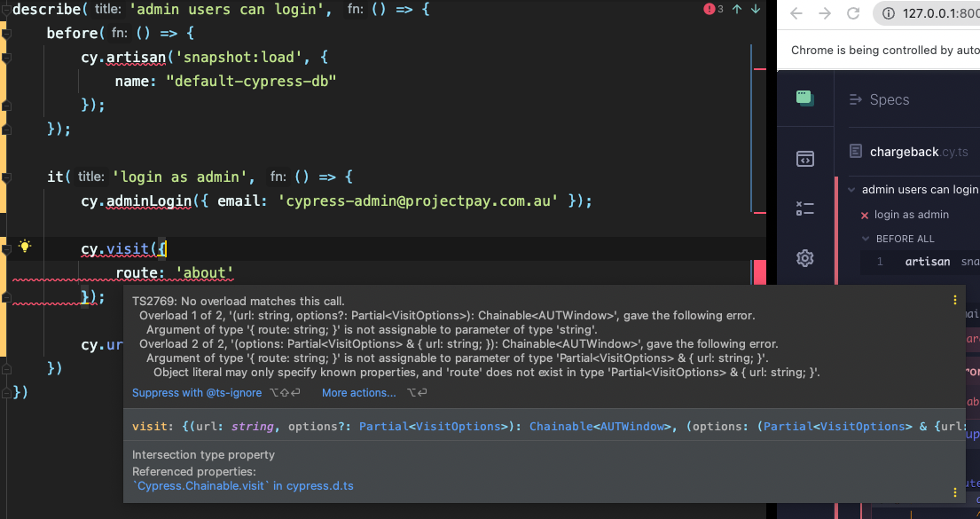Click 'Intersection type property' text
Image resolution: width=980 pixels, height=519 pixels.
(203, 454)
